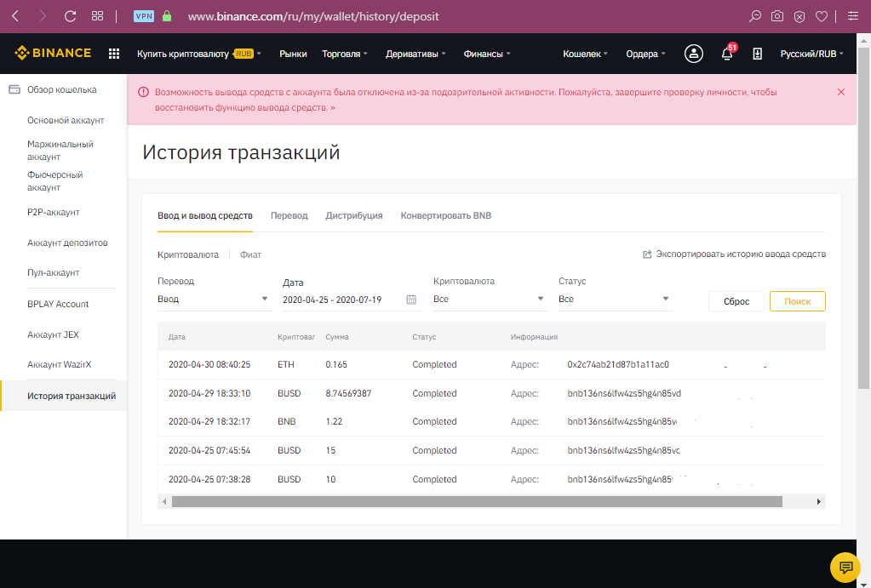Click the table scroll right arrow

pos(819,502)
